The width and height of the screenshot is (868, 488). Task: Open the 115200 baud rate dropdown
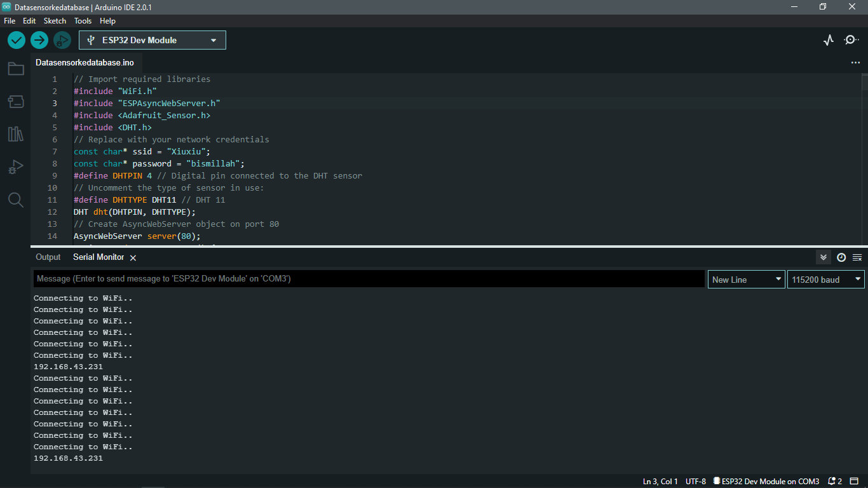(825, 279)
